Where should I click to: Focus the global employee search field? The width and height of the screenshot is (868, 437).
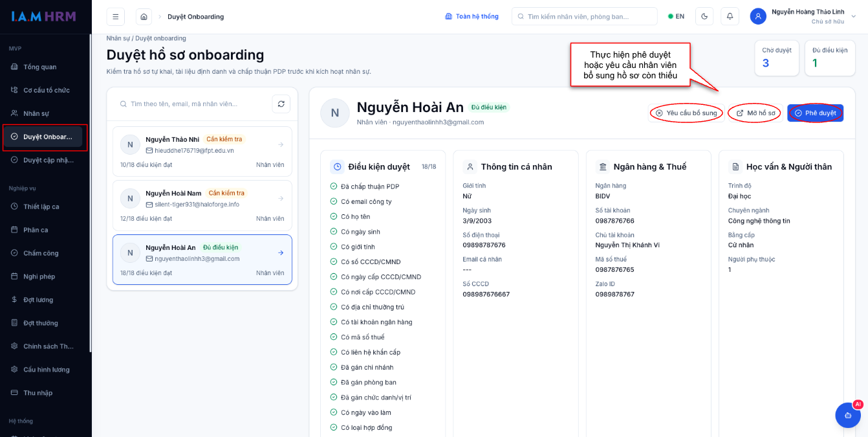[585, 16]
